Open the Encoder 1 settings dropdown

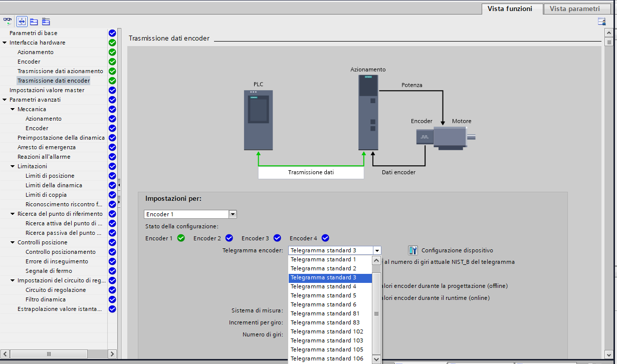pyautogui.click(x=232, y=214)
